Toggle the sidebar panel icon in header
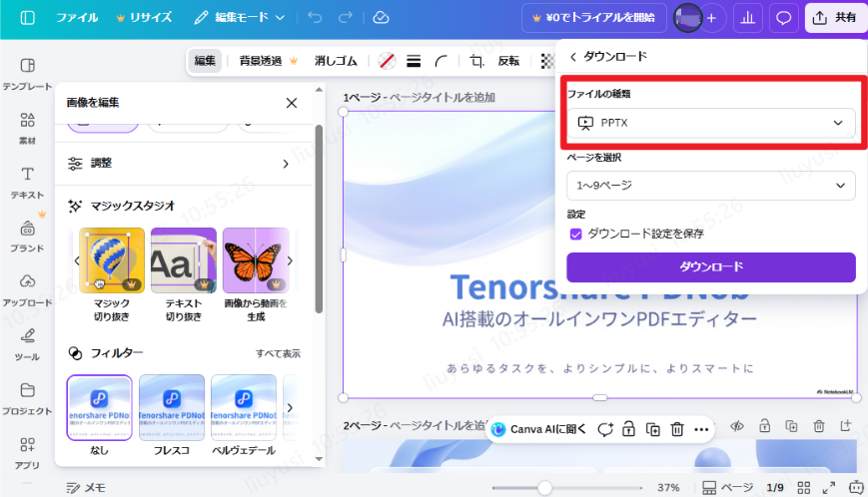Screen dimensions: 868x497 27,18
